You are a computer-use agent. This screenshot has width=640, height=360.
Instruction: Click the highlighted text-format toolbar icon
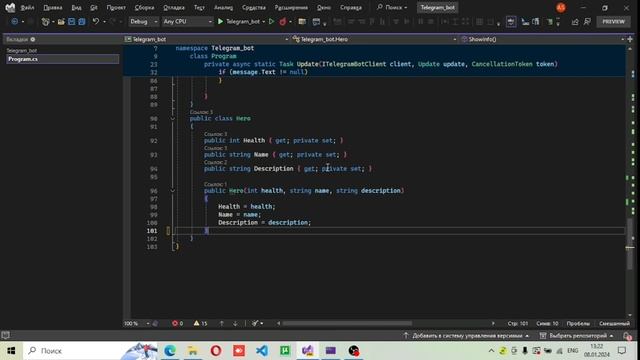[511, 22]
